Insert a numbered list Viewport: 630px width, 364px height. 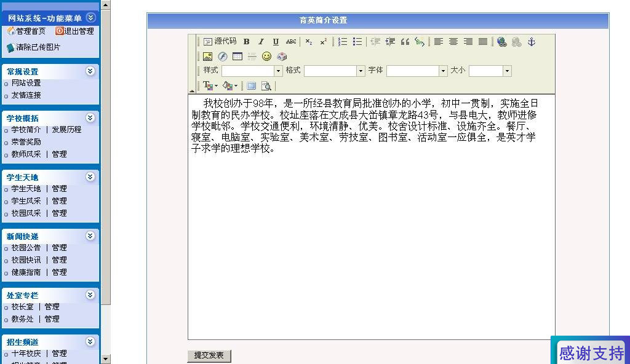[342, 41]
